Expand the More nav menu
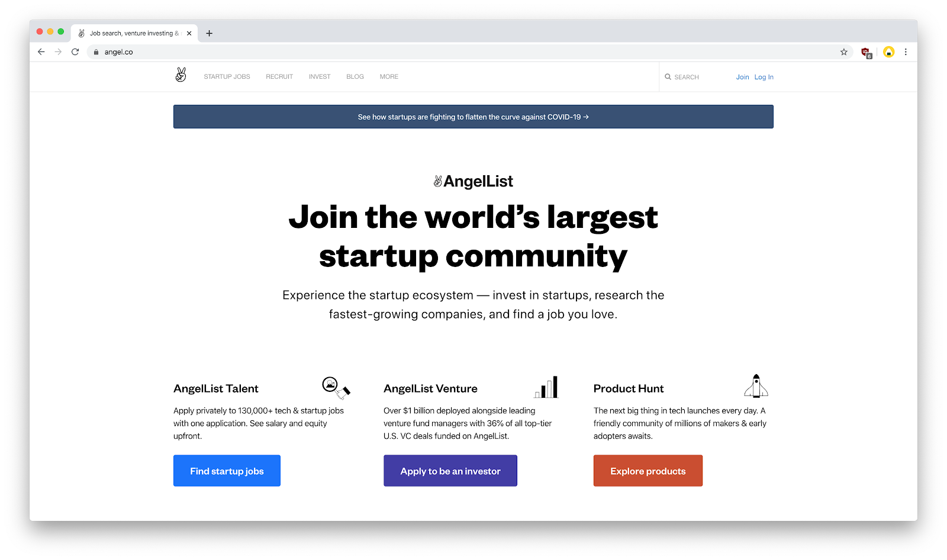The image size is (947, 560). pos(389,77)
